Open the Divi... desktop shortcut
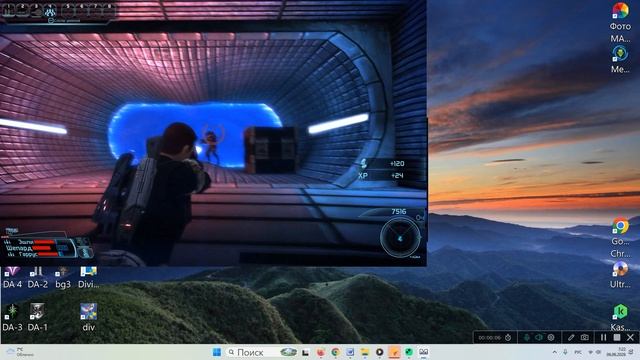640x360 pixels. (x=89, y=277)
